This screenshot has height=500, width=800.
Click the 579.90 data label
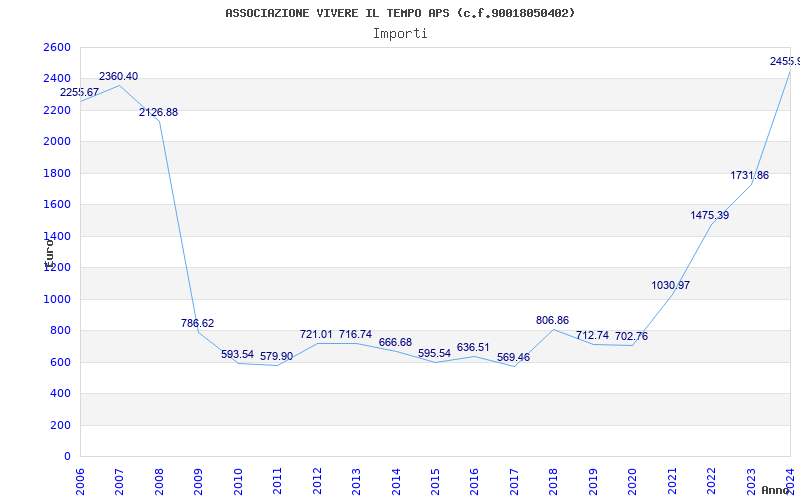(277, 356)
